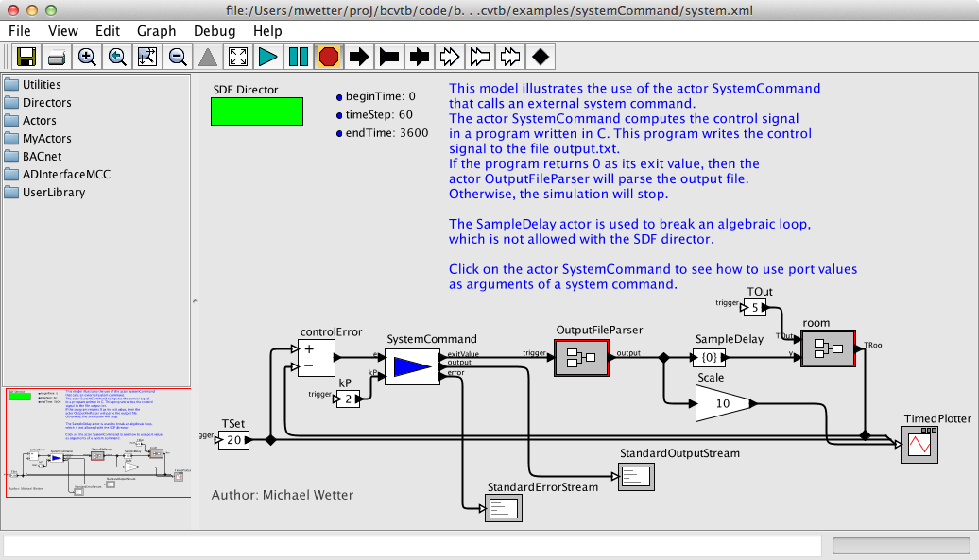The image size is (979, 560).
Task: Stop the simulation with the red stop icon
Action: (329, 57)
